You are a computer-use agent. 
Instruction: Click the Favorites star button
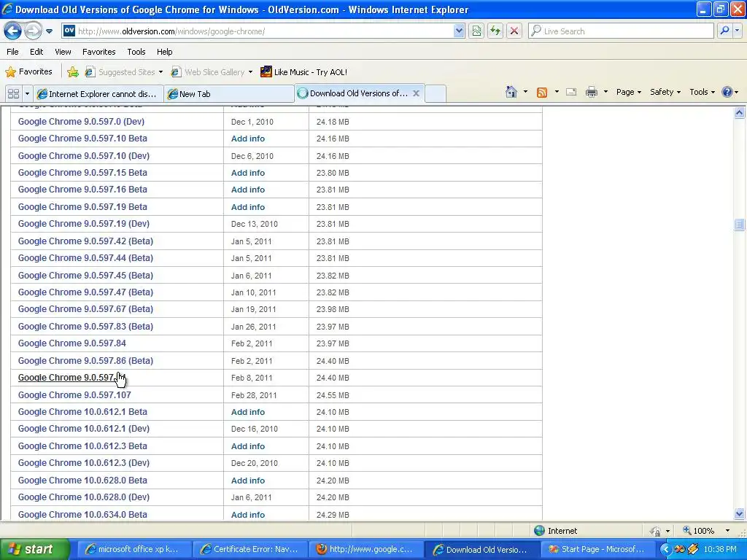point(28,72)
